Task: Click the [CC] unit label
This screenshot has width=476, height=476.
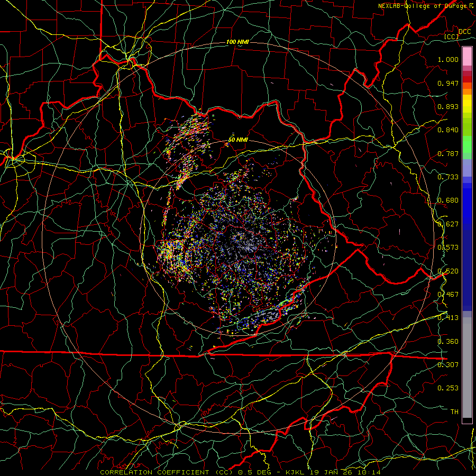Action: (452, 36)
